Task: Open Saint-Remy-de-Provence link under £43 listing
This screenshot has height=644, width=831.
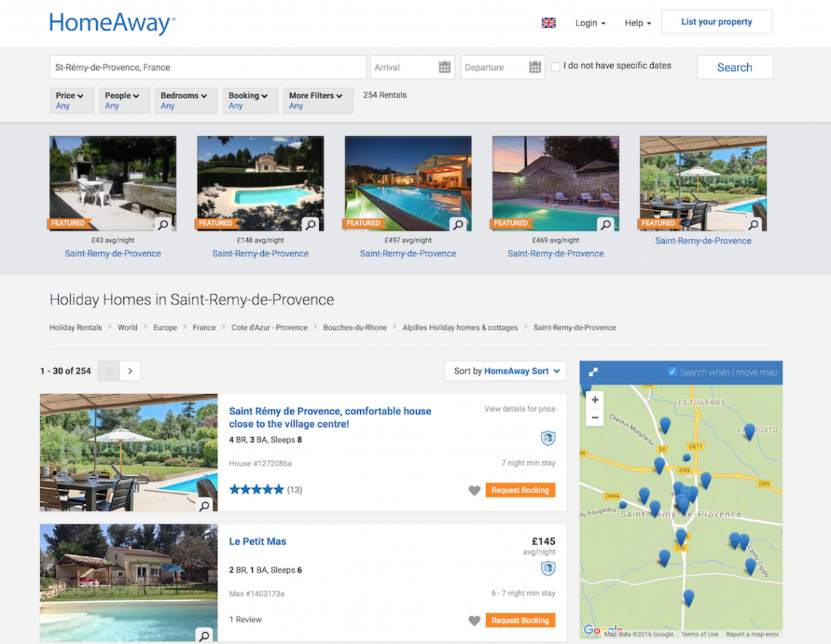Action: tap(113, 254)
